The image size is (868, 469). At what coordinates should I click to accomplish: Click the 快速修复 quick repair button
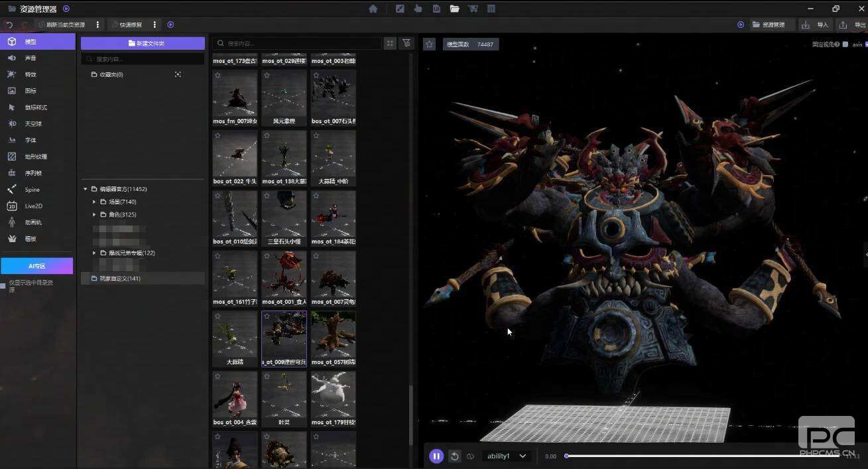(x=127, y=25)
